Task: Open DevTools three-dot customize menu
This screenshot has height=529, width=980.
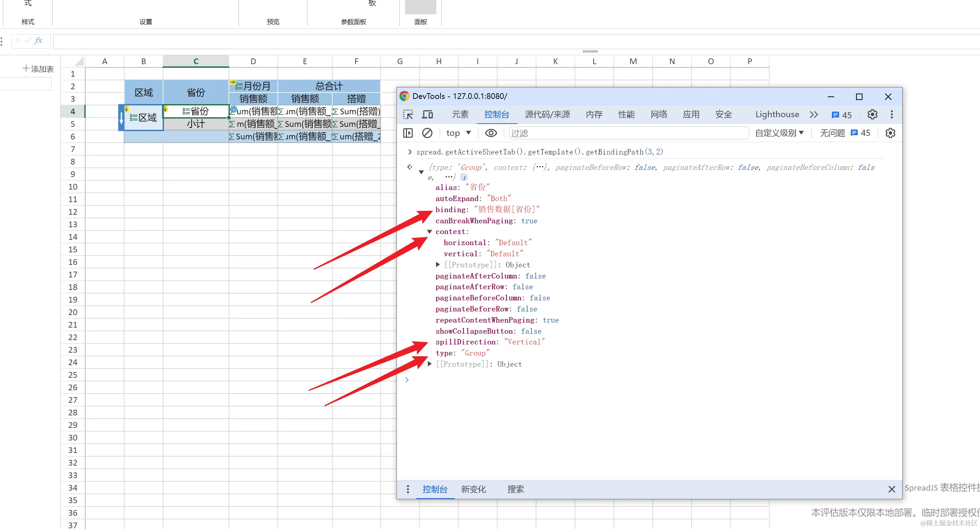Action: pos(892,115)
